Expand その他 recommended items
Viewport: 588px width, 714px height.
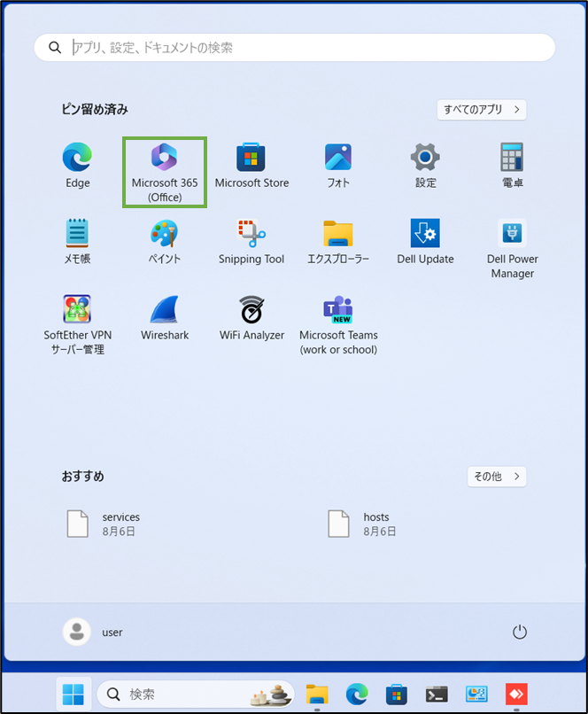[497, 477]
